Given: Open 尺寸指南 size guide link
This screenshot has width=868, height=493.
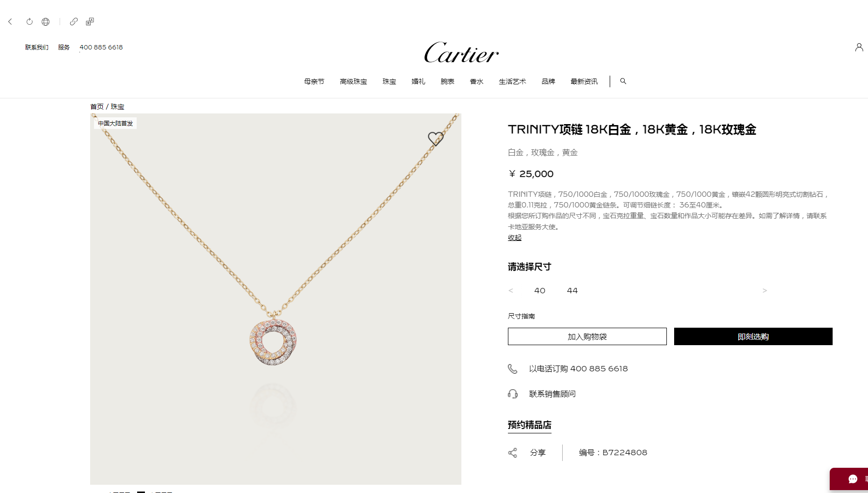Looking at the screenshot, I should click(x=521, y=316).
